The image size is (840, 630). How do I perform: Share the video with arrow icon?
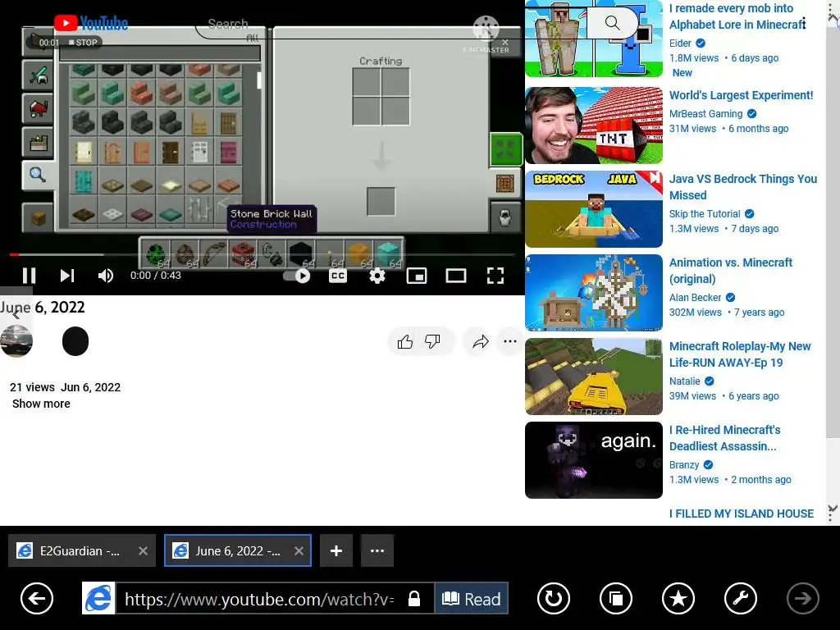click(481, 341)
